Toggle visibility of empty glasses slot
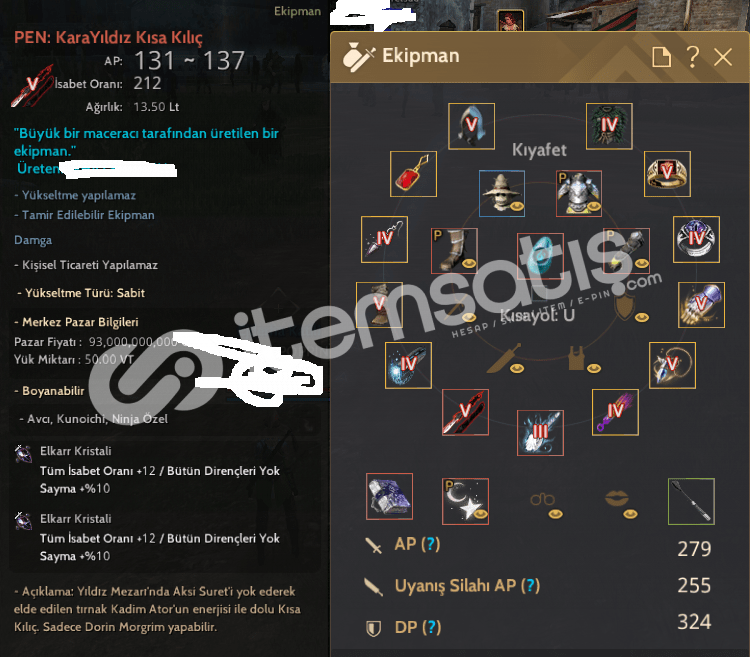Viewport: 750px width, 657px height. 555,514
